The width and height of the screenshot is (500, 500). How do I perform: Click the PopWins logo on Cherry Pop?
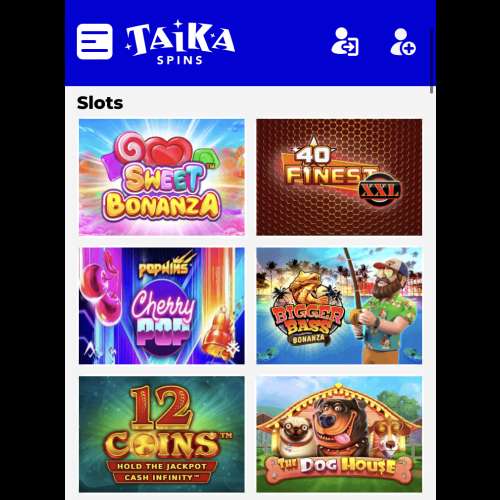(x=163, y=267)
